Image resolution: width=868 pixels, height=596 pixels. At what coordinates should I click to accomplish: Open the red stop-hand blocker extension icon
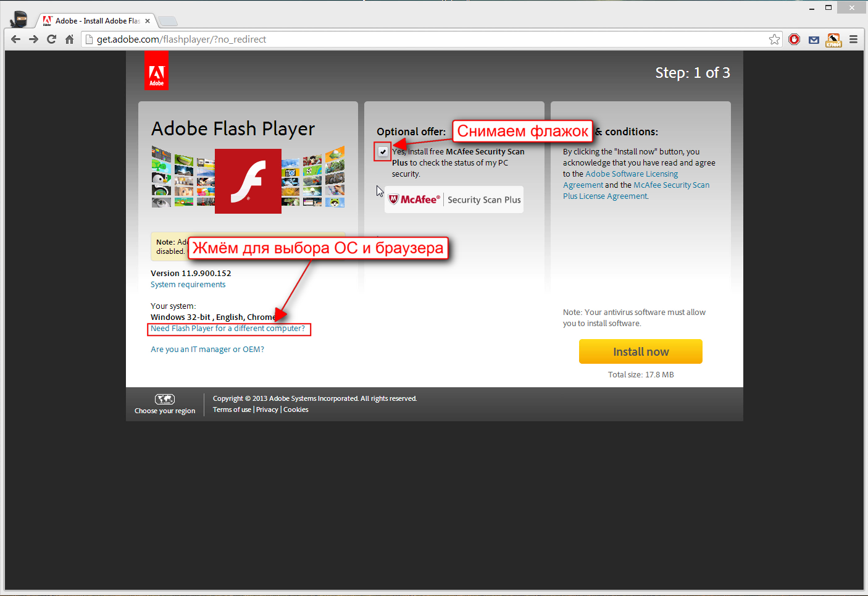coord(795,40)
